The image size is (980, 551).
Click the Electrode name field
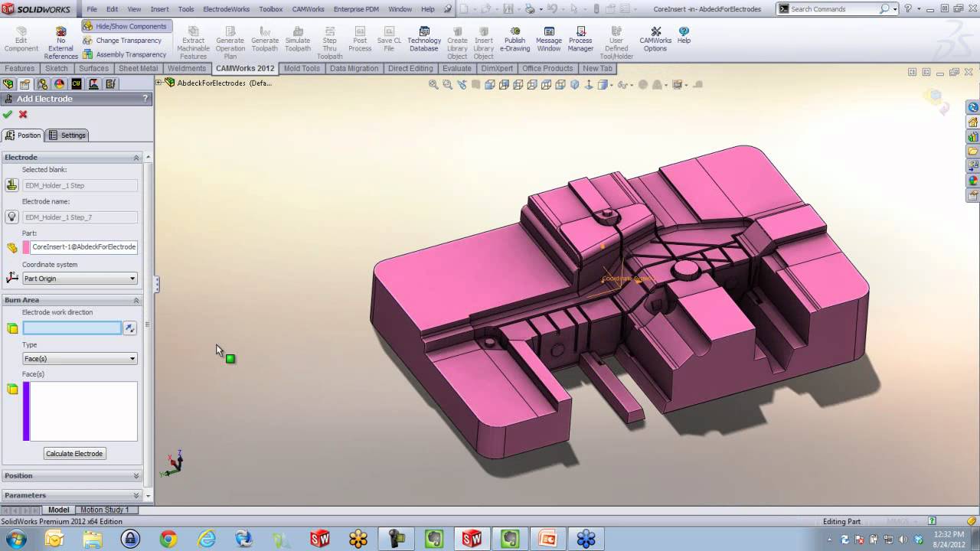[x=80, y=217]
